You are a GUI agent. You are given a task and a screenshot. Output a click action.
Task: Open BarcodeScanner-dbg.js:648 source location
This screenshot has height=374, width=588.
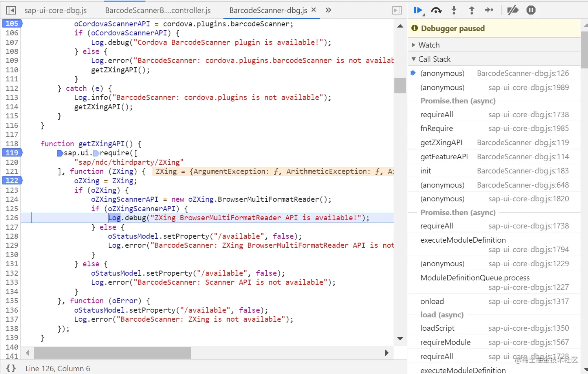click(x=523, y=185)
